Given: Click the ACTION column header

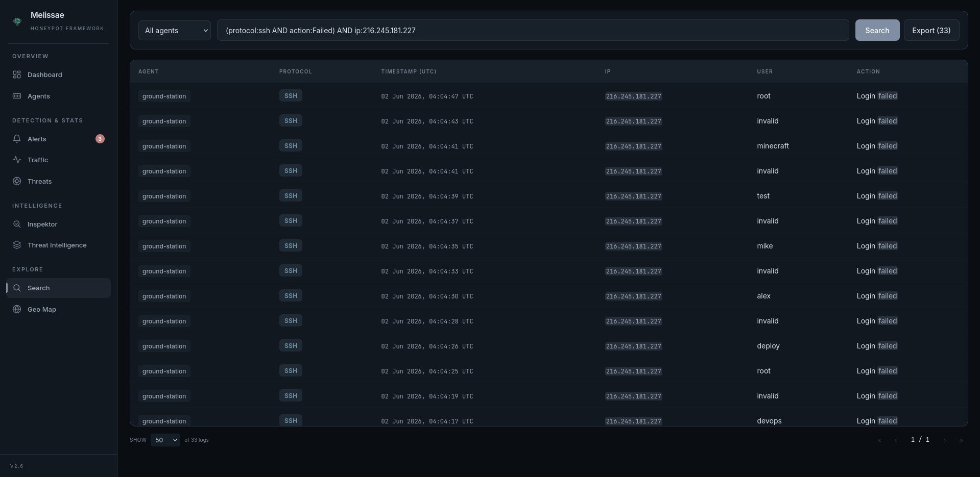Looking at the screenshot, I should tap(868, 71).
